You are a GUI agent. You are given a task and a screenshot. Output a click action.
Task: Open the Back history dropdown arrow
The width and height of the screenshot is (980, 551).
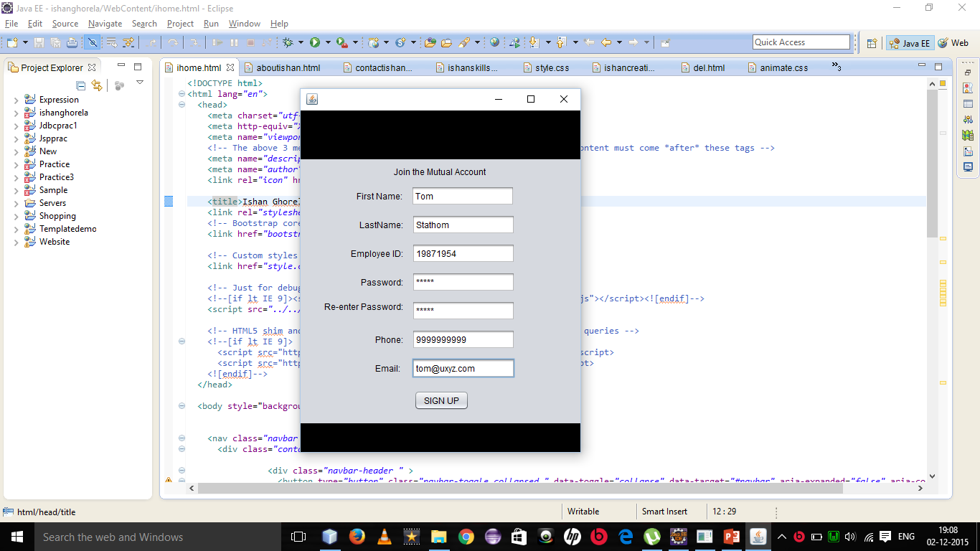(x=619, y=43)
